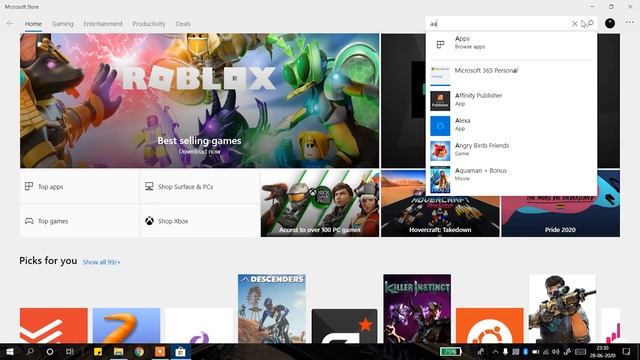
Task: Open Microsoft 365 Personal suggestion icon
Action: point(440,76)
